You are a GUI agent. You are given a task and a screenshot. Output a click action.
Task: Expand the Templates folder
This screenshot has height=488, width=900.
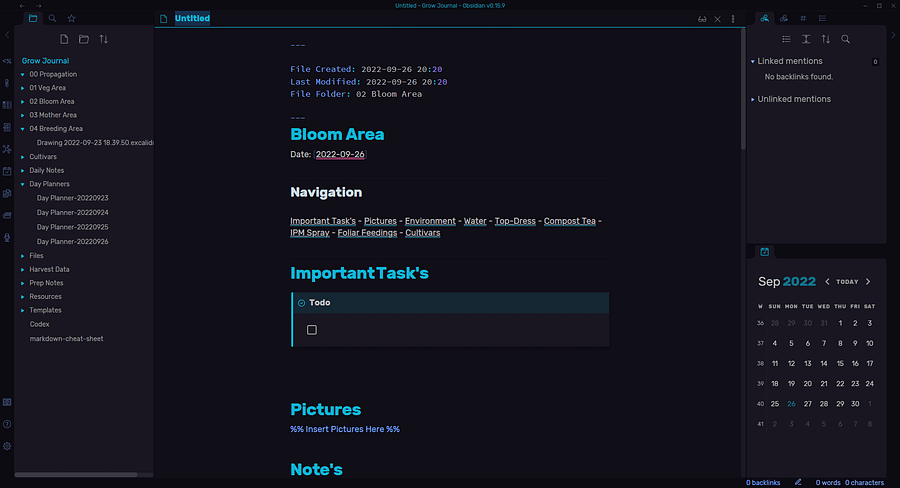tap(22, 311)
